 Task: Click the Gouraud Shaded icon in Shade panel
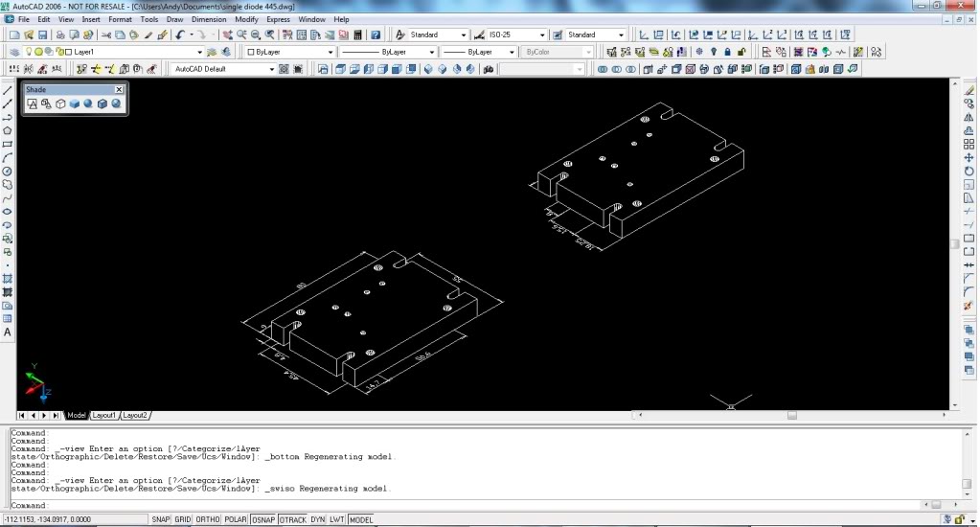coord(87,103)
